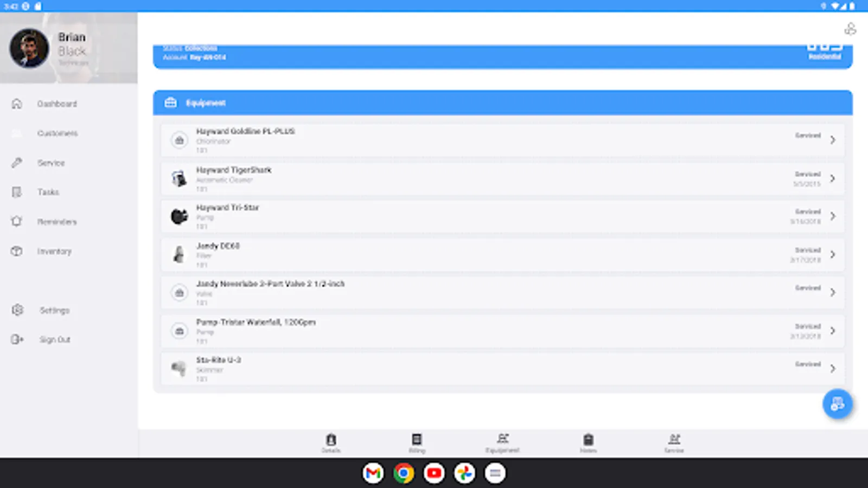Open Dashboard from the sidebar
This screenshot has height=488, width=868.
(x=57, y=104)
